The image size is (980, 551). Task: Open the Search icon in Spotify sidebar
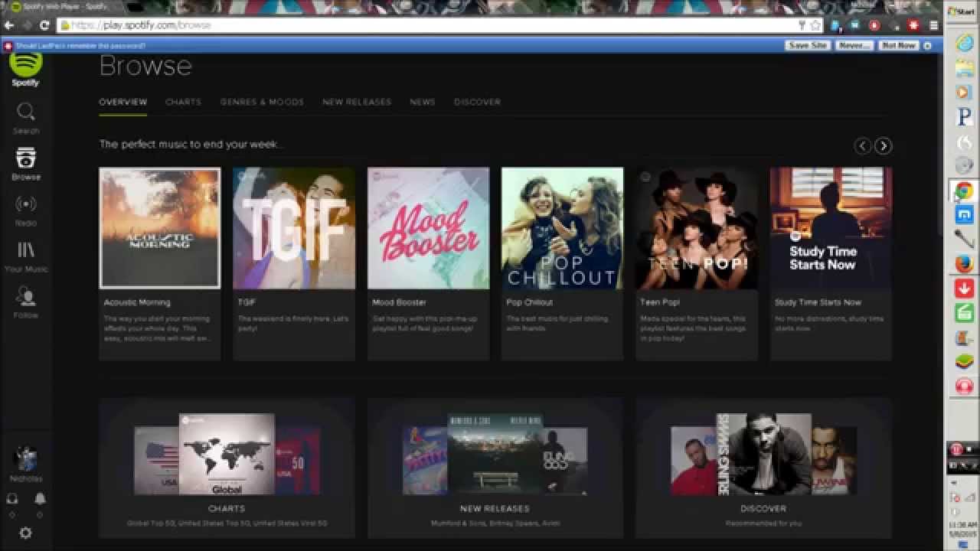pos(25,112)
